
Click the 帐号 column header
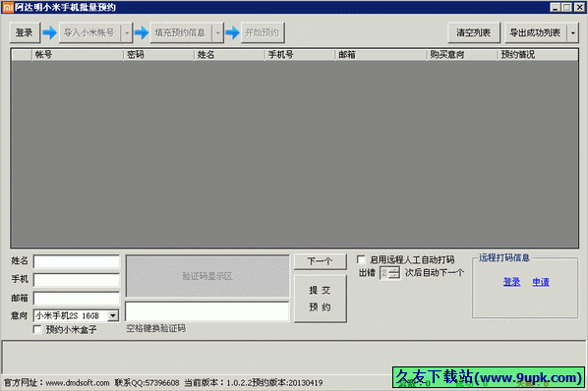click(78, 55)
